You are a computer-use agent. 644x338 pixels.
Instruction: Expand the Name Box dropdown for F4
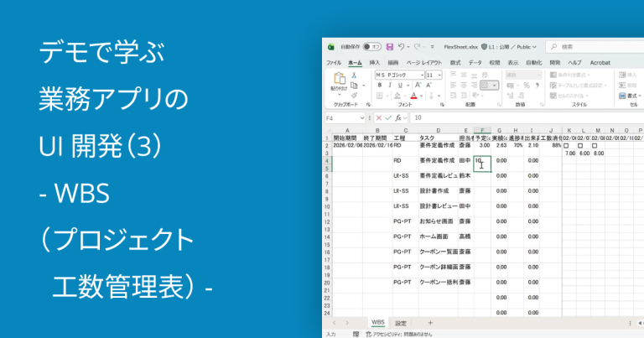pyautogui.click(x=362, y=118)
